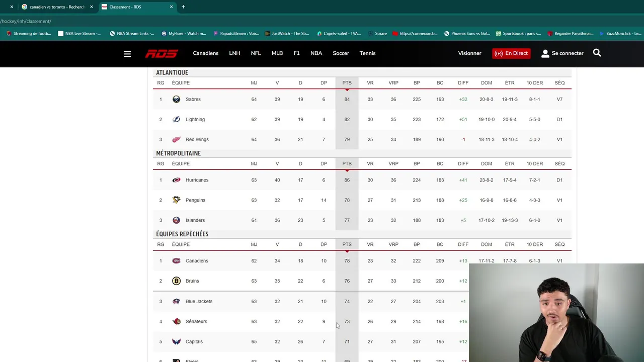Click the Lightning team logo
This screenshot has height=362, width=644.
point(176,119)
